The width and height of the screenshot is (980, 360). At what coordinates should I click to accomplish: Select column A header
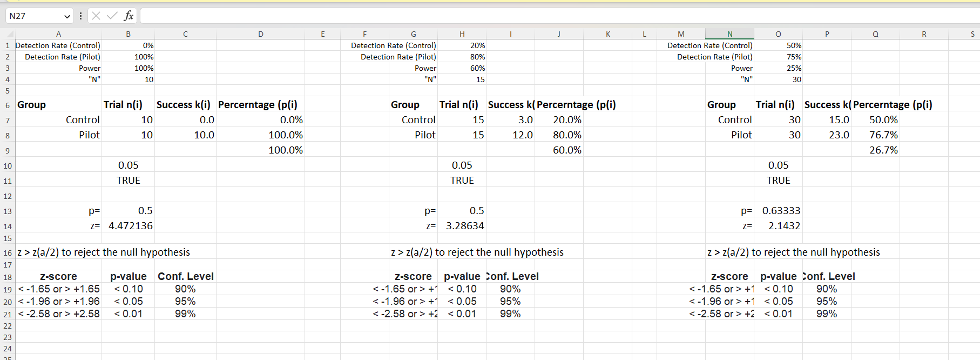click(58, 34)
